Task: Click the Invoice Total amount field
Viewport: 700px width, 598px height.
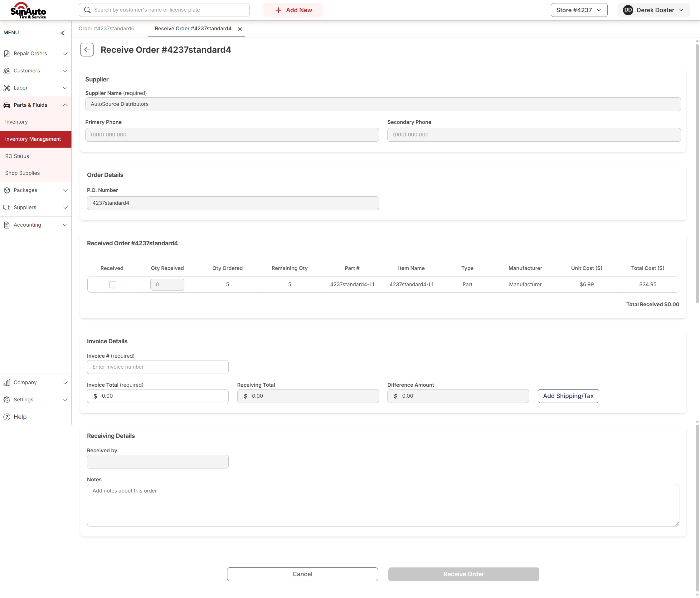Action: pyautogui.click(x=158, y=396)
